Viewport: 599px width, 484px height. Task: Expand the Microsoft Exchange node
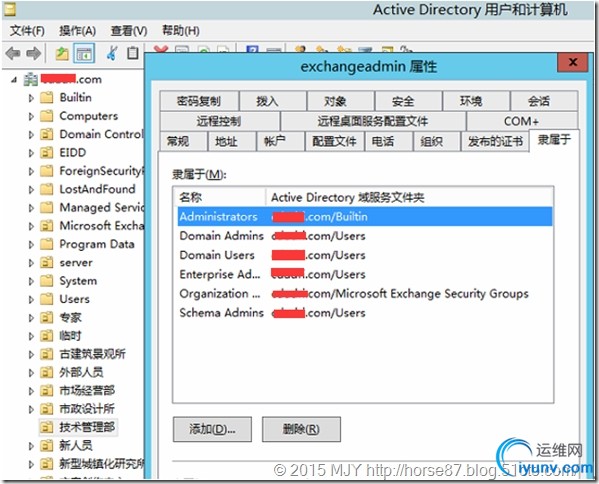click(31, 226)
